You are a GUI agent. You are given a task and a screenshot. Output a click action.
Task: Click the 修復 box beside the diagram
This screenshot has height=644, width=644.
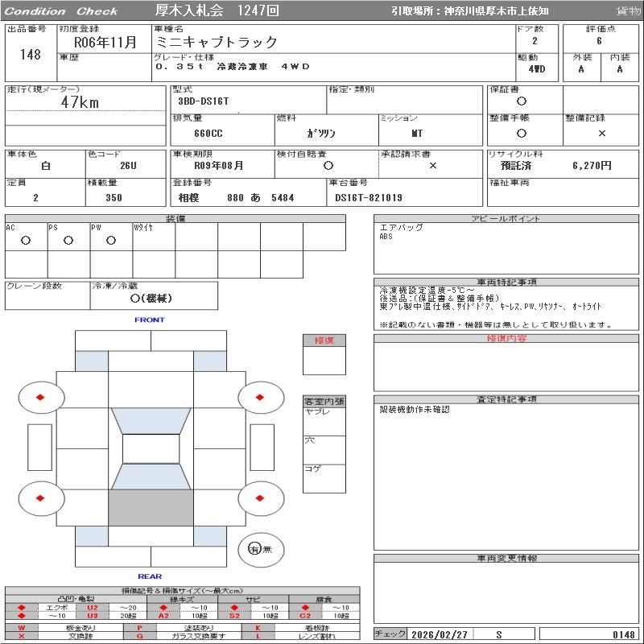(x=324, y=341)
